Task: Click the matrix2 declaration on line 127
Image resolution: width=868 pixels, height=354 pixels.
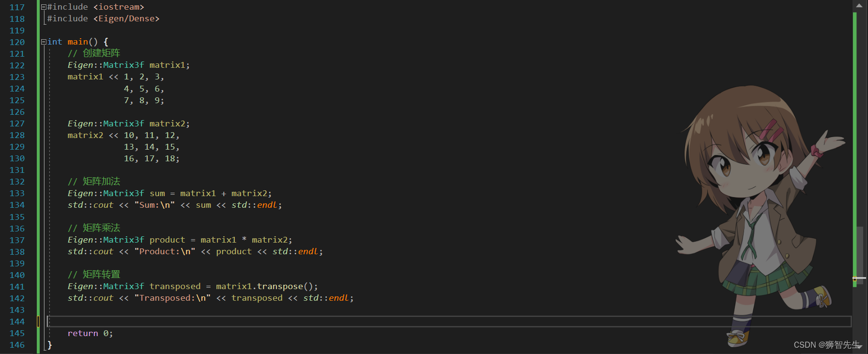Action: [167, 123]
